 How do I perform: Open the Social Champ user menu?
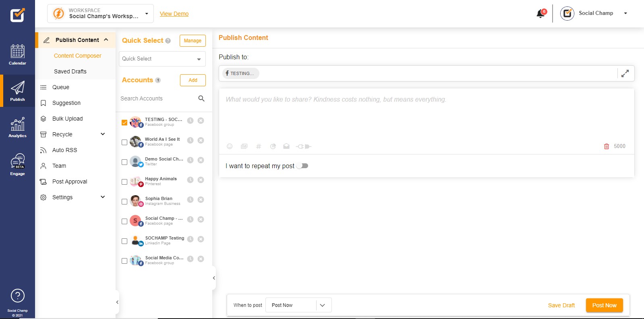(594, 13)
